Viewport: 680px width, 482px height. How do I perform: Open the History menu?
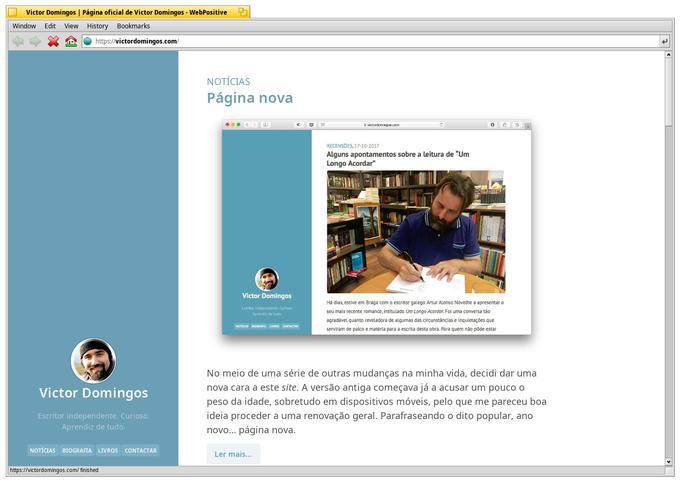point(97,26)
